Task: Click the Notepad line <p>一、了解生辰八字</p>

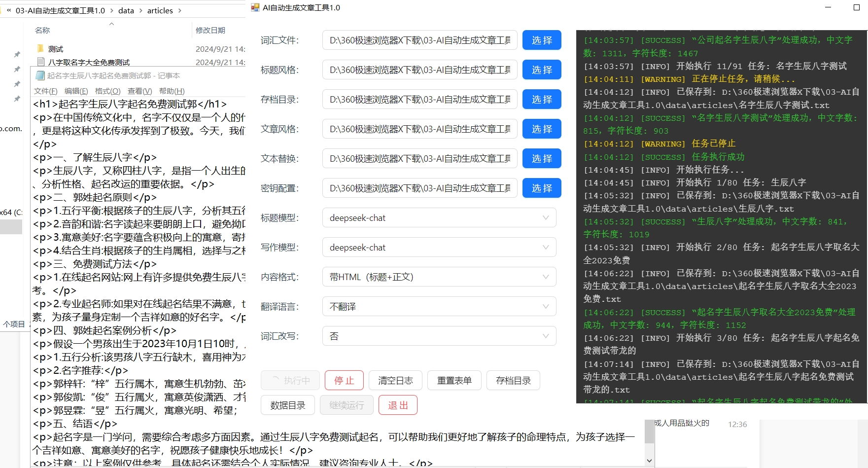Action: point(95,157)
